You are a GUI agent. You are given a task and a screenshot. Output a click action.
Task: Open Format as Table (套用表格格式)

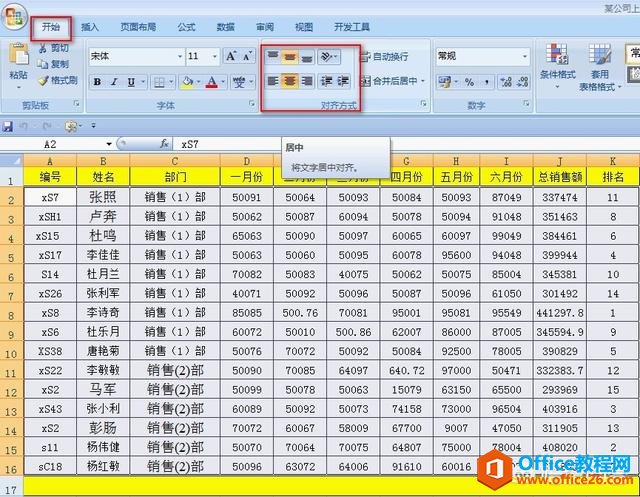tap(600, 67)
